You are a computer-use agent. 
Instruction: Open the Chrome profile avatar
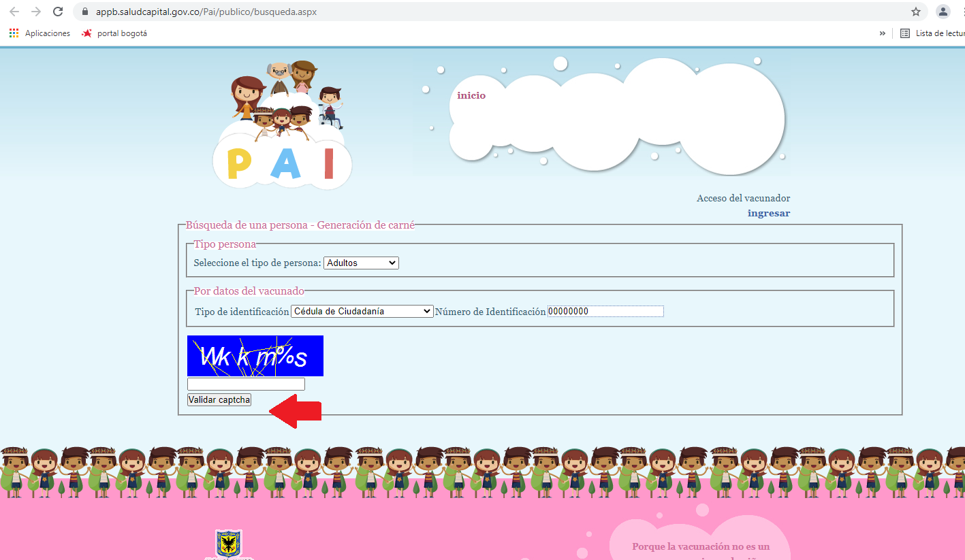pos(943,12)
